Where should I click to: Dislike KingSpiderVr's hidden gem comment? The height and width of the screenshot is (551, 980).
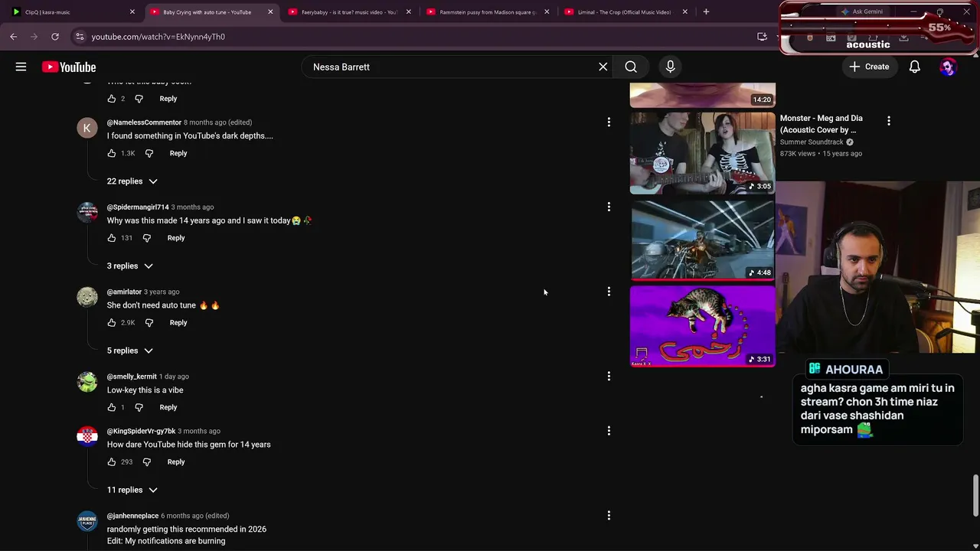[x=147, y=462]
